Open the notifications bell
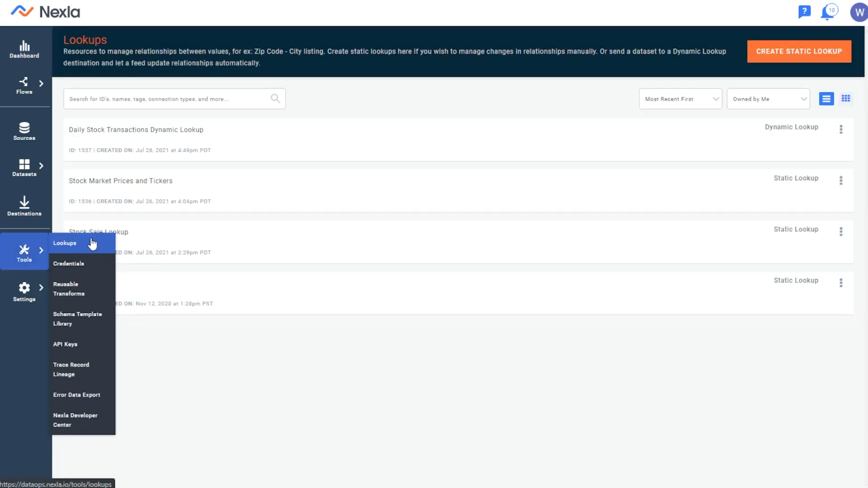Viewport: 868px width, 488px height. [x=829, y=11]
